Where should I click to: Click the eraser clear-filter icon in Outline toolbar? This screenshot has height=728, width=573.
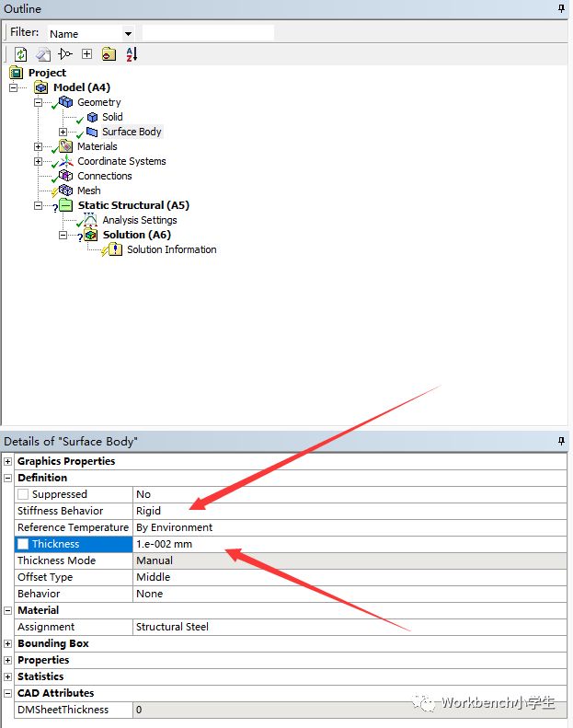coord(42,54)
